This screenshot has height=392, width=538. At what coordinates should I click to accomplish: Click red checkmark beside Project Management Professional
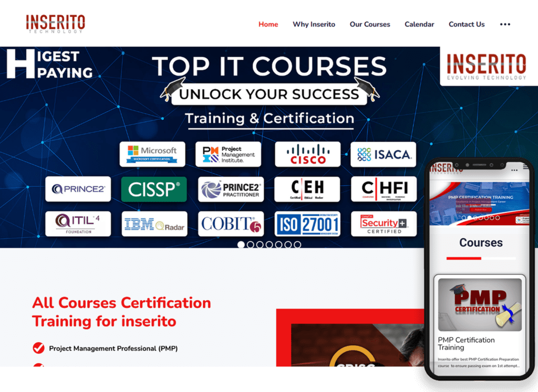[x=38, y=348]
